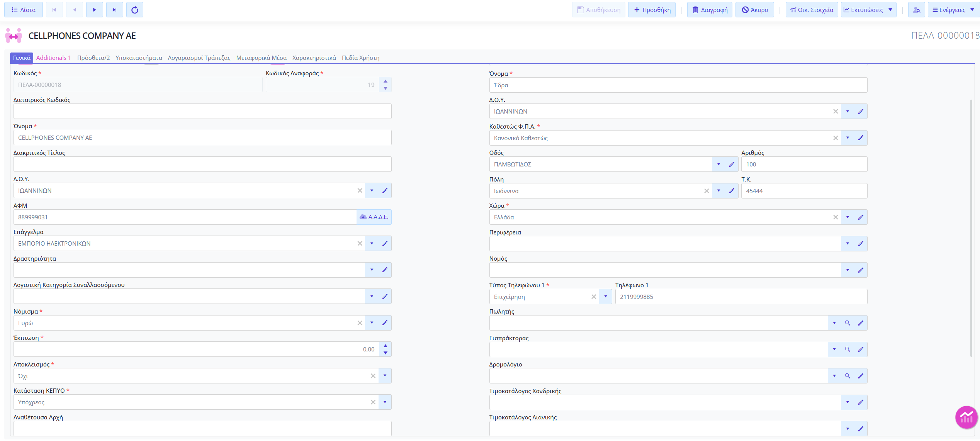Clear the Χώρα value Ελλάδα
Viewport: 980px width, 441px height.
[836, 217]
